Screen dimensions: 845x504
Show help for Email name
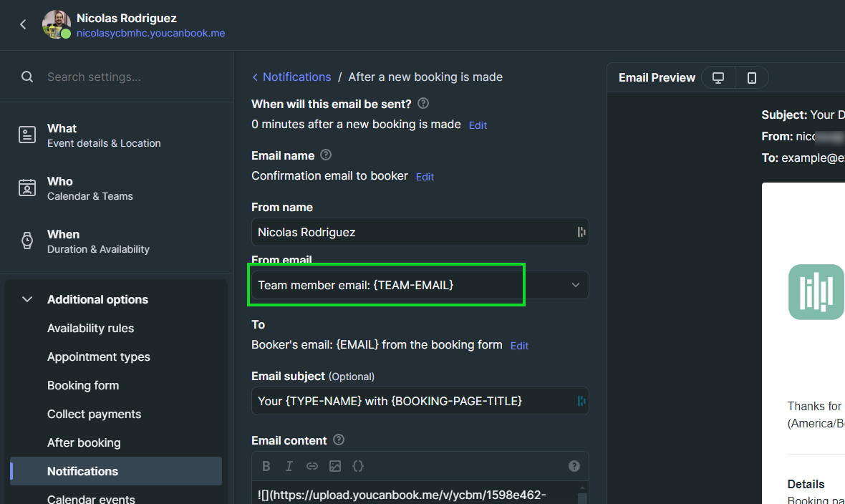(x=326, y=155)
